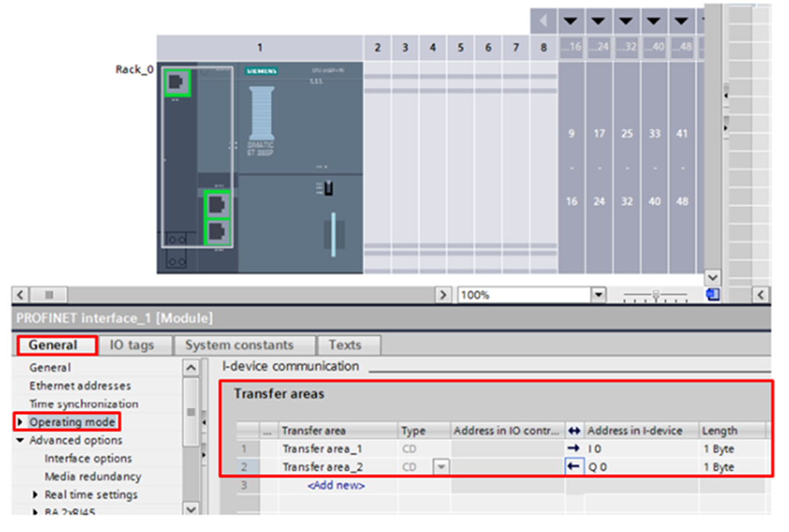Open the System constants tab

click(239, 345)
